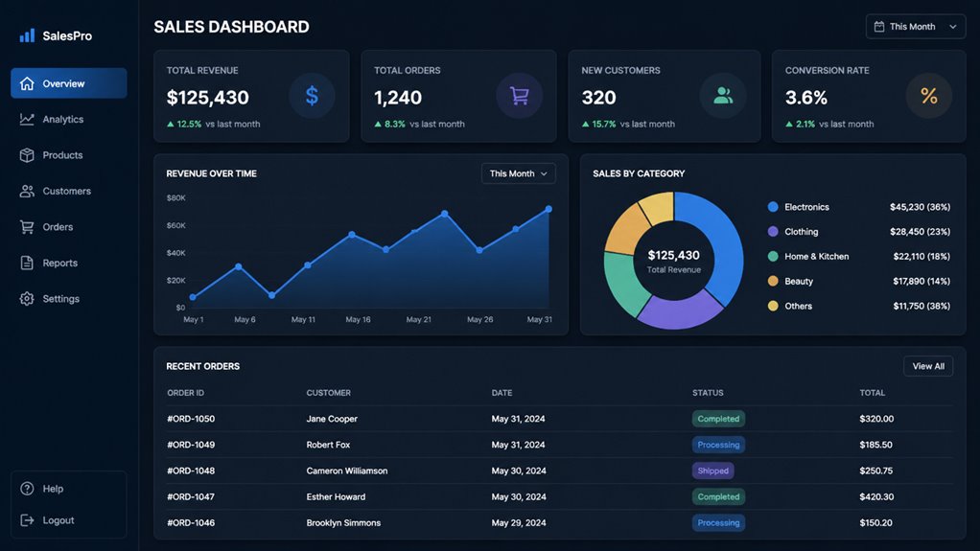Click the View All button
This screenshot has width=980, height=551.
tap(928, 366)
